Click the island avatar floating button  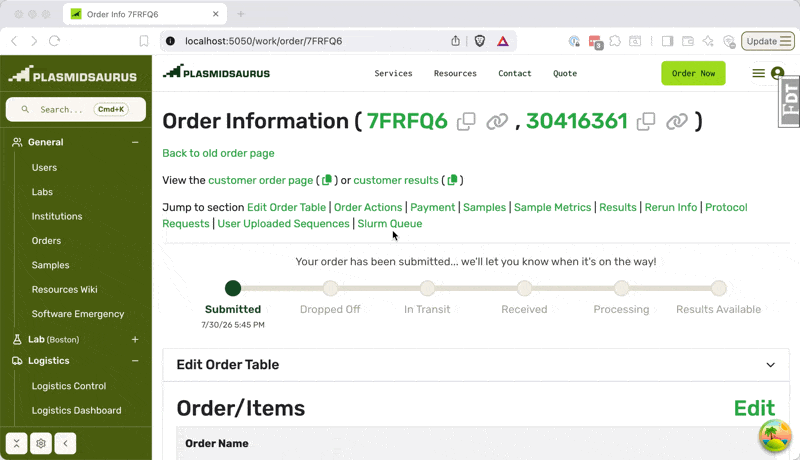coord(775,436)
